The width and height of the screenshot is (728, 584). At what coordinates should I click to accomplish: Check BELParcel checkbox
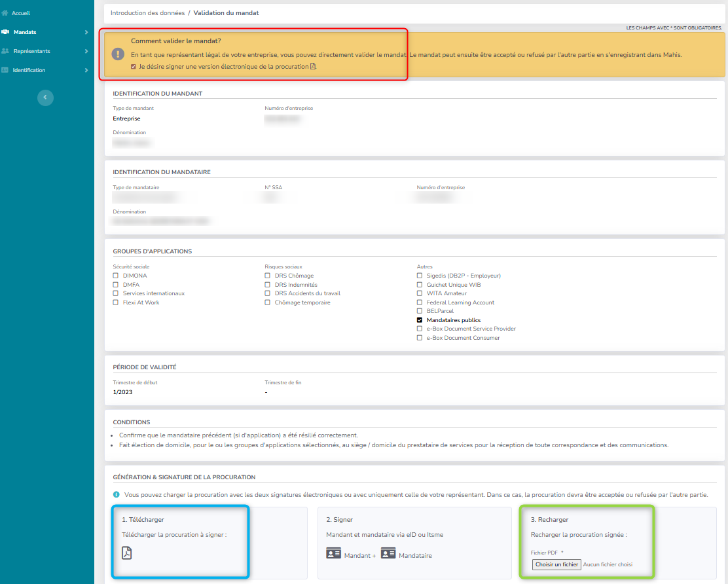tap(420, 311)
